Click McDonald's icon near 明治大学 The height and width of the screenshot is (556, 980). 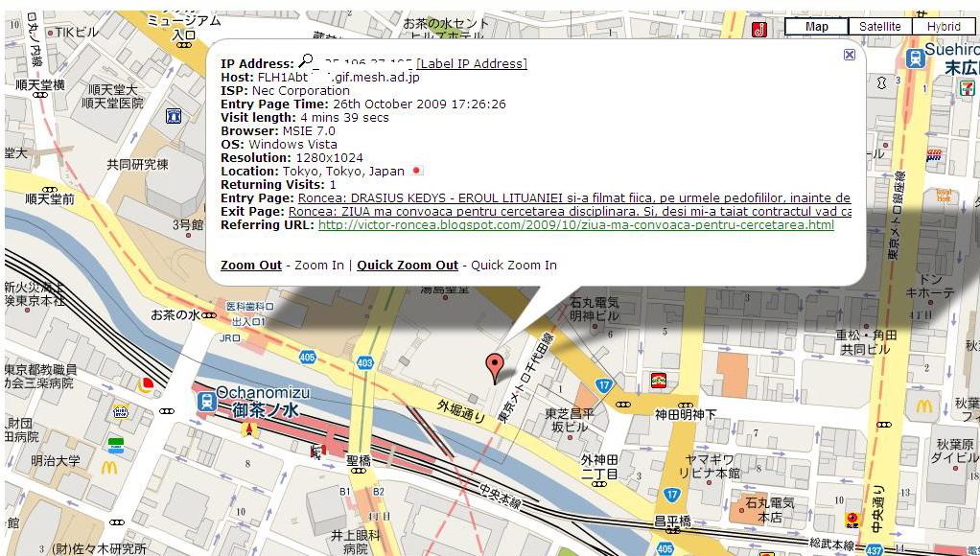click(x=109, y=467)
